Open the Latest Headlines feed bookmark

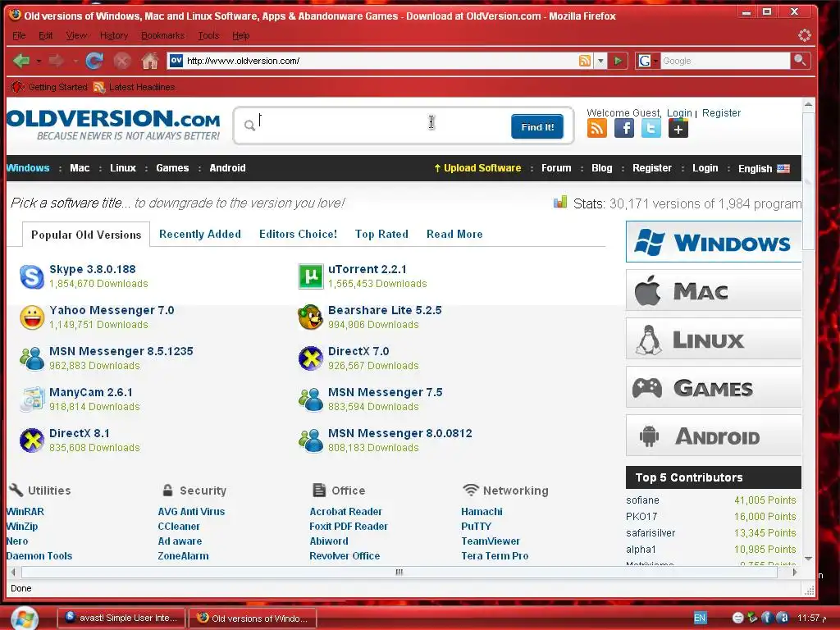click(x=134, y=87)
